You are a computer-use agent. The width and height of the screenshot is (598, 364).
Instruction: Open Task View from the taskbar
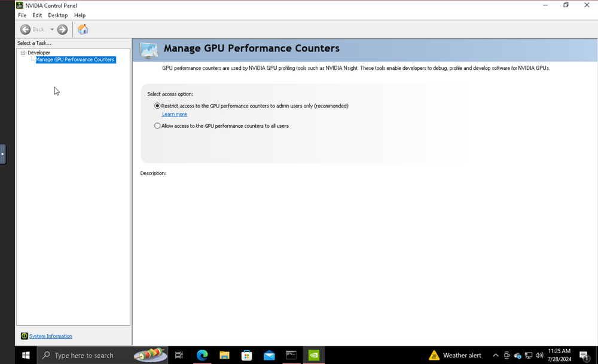click(x=179, y=355)
